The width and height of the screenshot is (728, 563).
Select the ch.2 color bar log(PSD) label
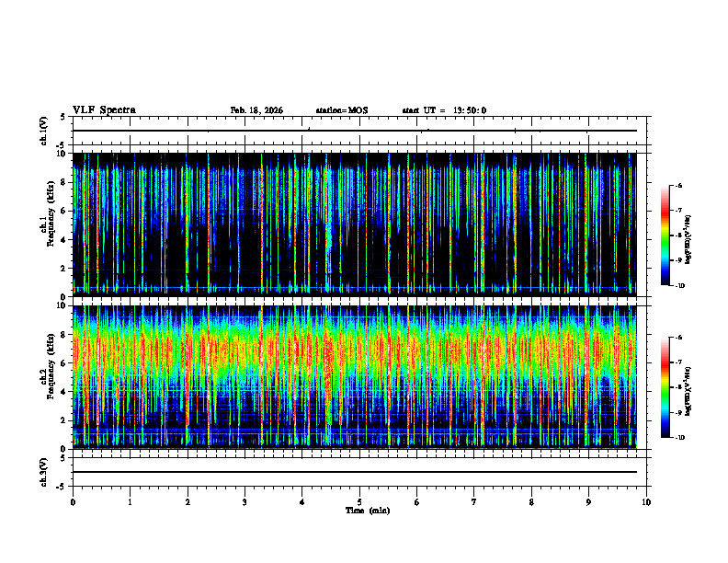point(688,392)
